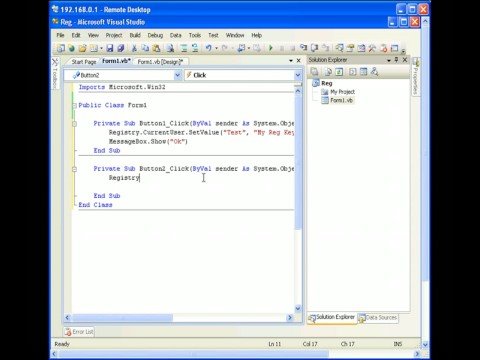480x360 pixels.
Task: Click the Remote Desktop horizontal scrollbar thumb
Action: [194, 354]
